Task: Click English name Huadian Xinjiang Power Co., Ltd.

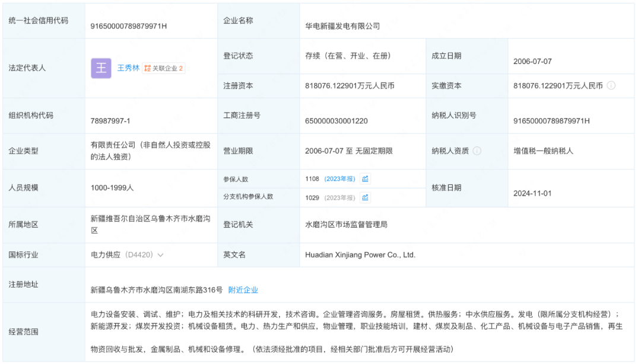Action: 360,255
